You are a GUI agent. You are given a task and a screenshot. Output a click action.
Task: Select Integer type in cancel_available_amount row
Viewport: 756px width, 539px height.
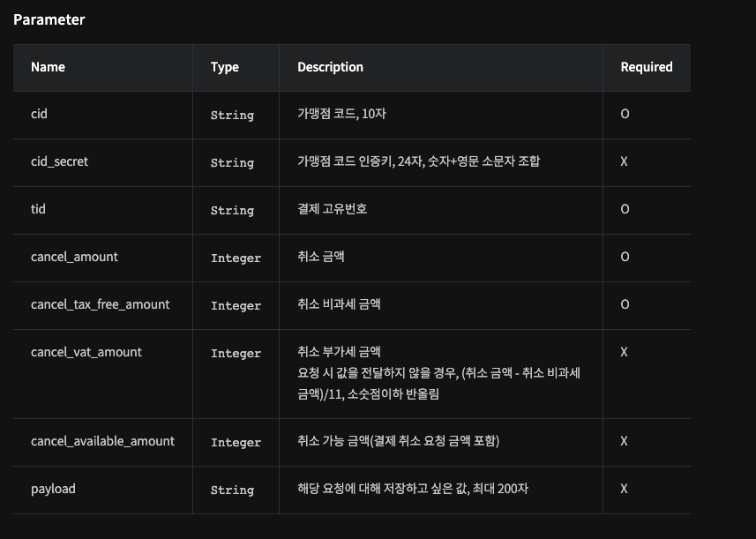tap(236, 443)
